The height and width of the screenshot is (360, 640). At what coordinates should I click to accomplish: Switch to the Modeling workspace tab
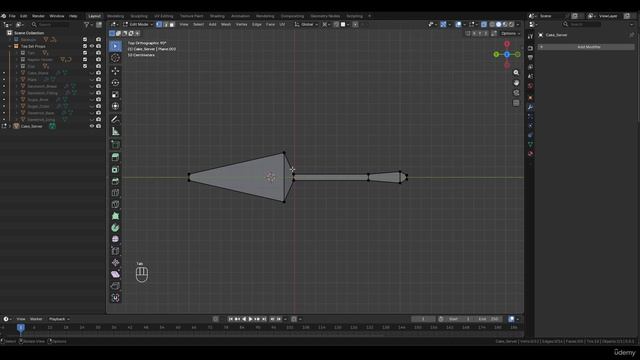pyautogui.click(x=116, y=16)
